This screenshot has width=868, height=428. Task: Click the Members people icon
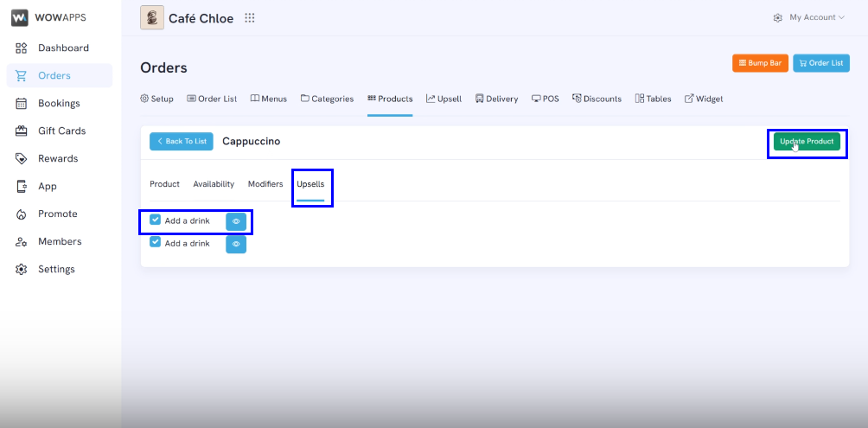pos(21,242)
